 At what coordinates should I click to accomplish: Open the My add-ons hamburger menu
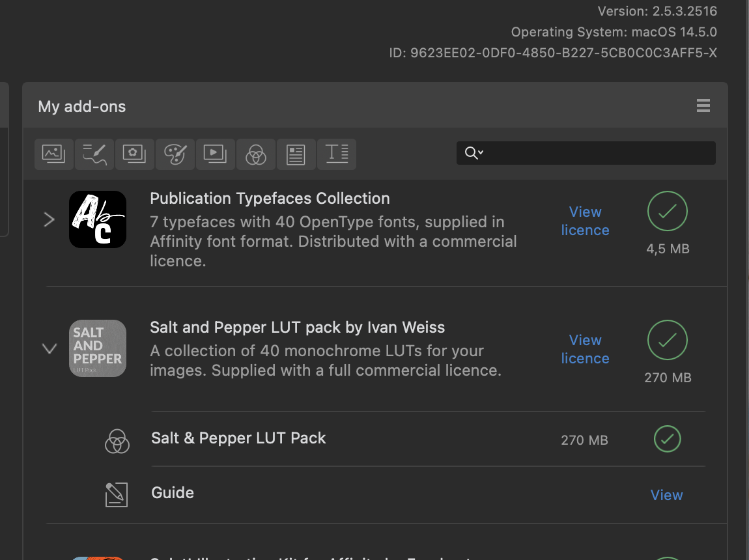click(x=703, y=105)
